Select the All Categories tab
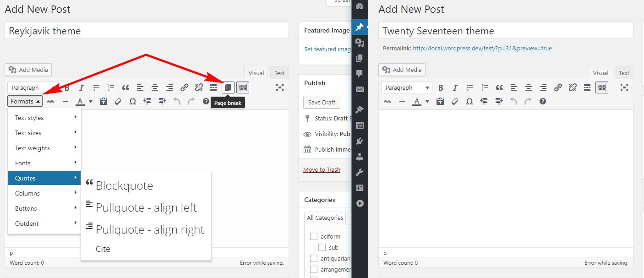 pyautogui.click(x=325, y=218)
